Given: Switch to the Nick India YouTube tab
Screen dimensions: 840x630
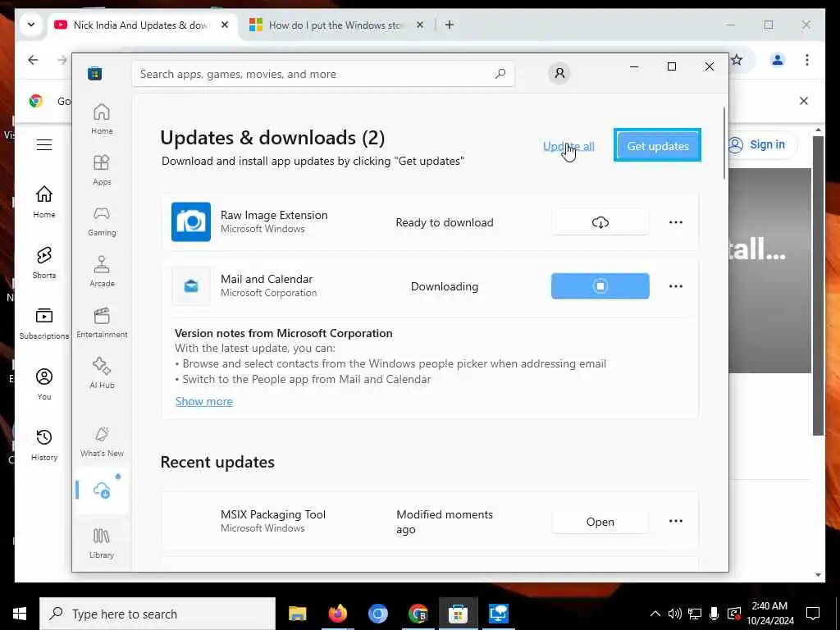Looking at the screenshot, I should pyautogui.click(x=141, y=25).
